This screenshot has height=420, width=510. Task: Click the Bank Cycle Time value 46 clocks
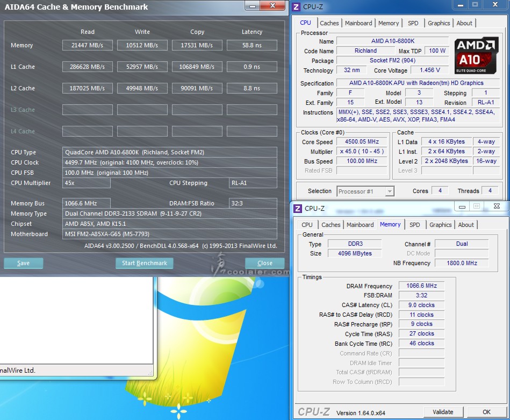(x=421, y=344)
